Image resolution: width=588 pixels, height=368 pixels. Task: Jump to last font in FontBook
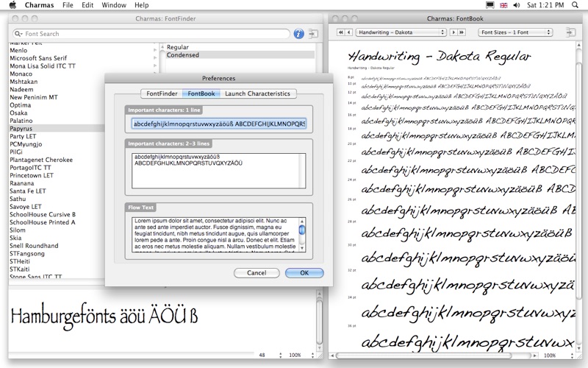(462, 32)
